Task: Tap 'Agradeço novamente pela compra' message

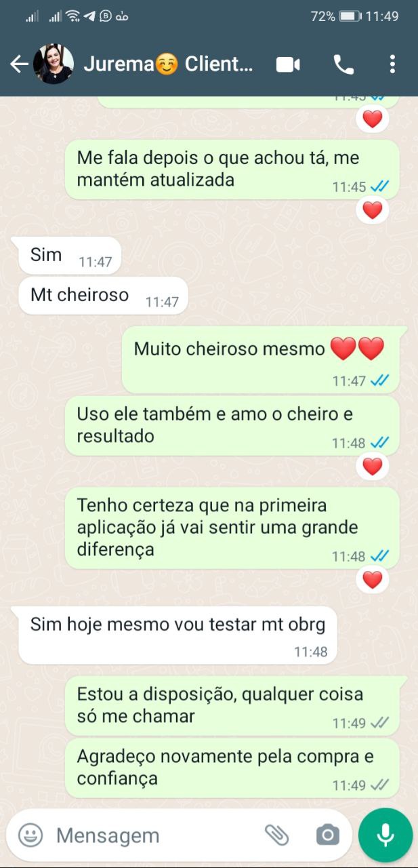Action: (x=232, y=768)
